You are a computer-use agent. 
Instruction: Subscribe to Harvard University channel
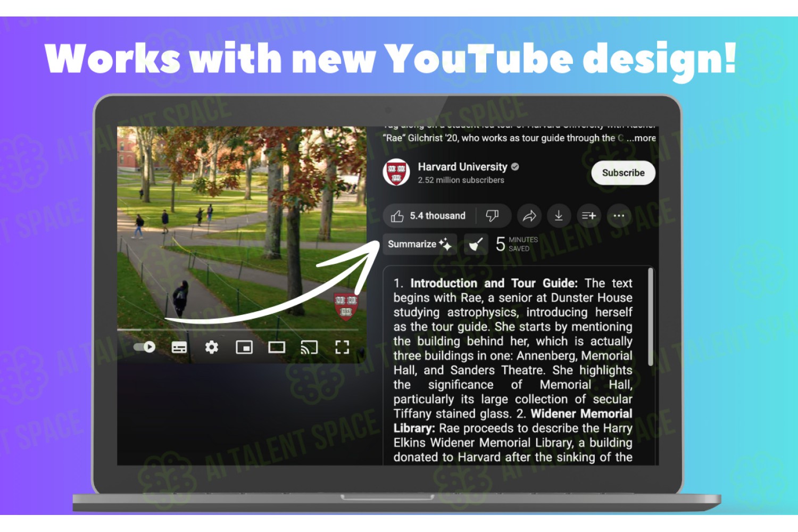click(x=623, y=173)
